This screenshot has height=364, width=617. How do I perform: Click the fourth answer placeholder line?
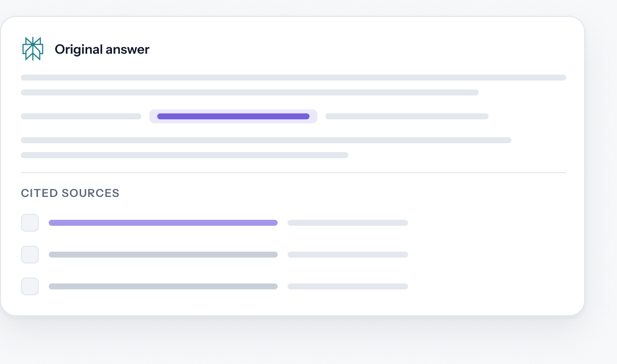click(266, 140)
